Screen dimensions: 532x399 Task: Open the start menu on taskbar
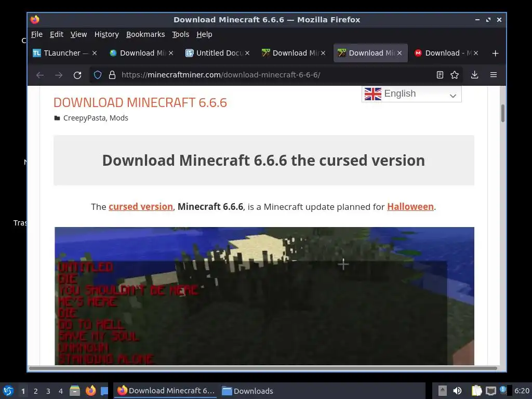pyautogui.click(x=8, y=391)
